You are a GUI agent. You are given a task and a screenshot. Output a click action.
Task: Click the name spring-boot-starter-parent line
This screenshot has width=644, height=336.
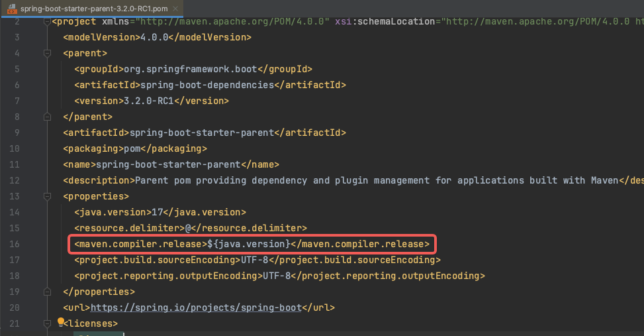click(171, 164)
